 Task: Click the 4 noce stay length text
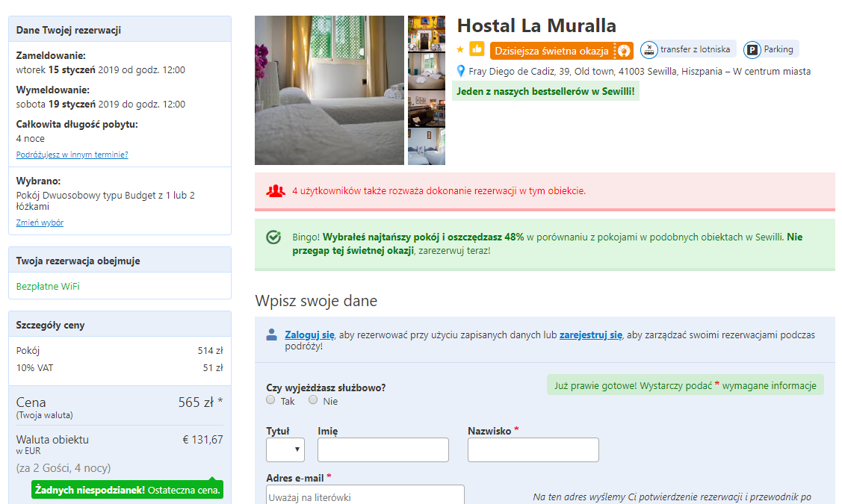[31, 138]
